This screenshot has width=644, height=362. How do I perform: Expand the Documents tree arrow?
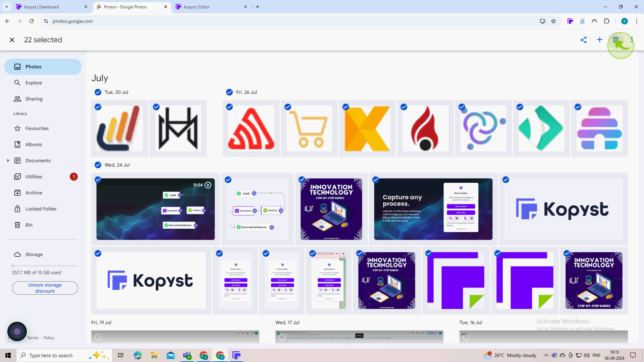(8, 161)
